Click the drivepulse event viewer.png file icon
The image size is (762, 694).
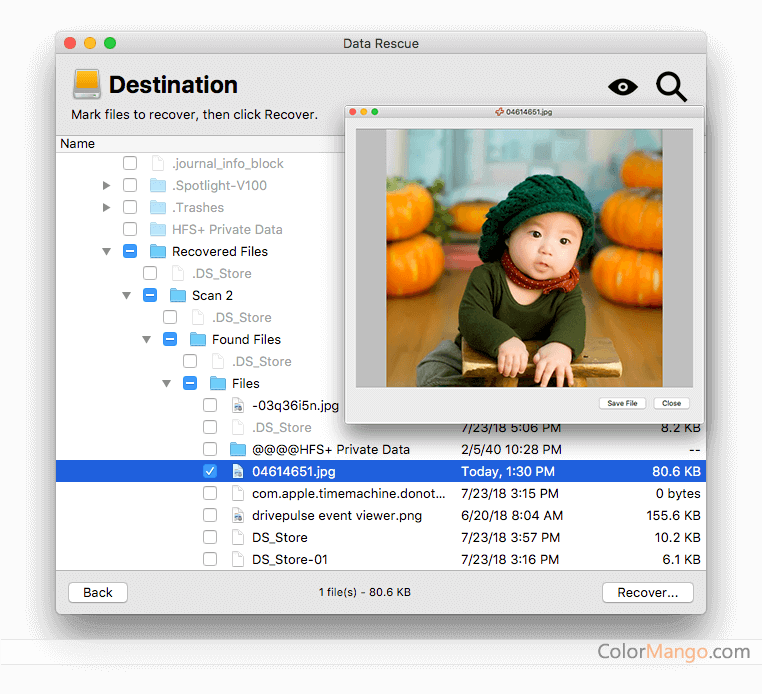coord(238,516)
